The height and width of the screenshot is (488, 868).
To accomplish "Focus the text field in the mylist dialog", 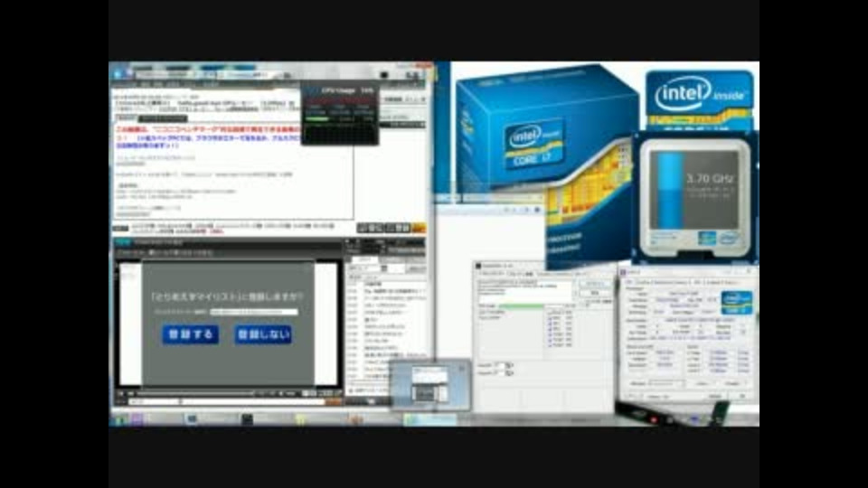I will pyautogui.click(x=254, y=312).
